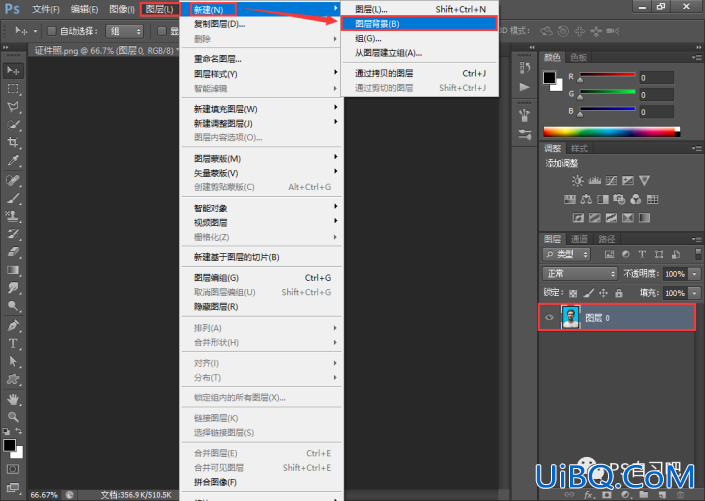Choose 图层编组(G) Ctrl+G entry

262,278
